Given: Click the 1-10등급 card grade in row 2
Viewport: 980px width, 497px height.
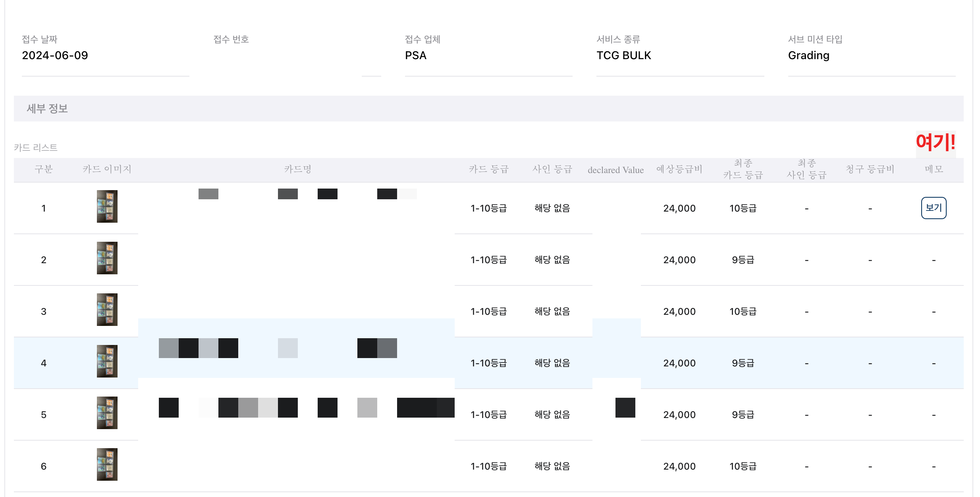Looking at the screenshot, I should coord(489,260).
